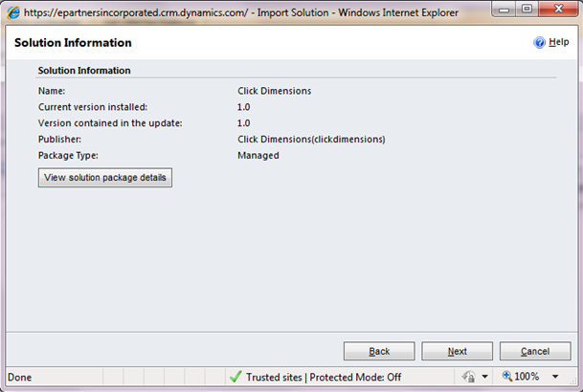Click the Managed package type value
Screen dimensions: 583x392
258,155
